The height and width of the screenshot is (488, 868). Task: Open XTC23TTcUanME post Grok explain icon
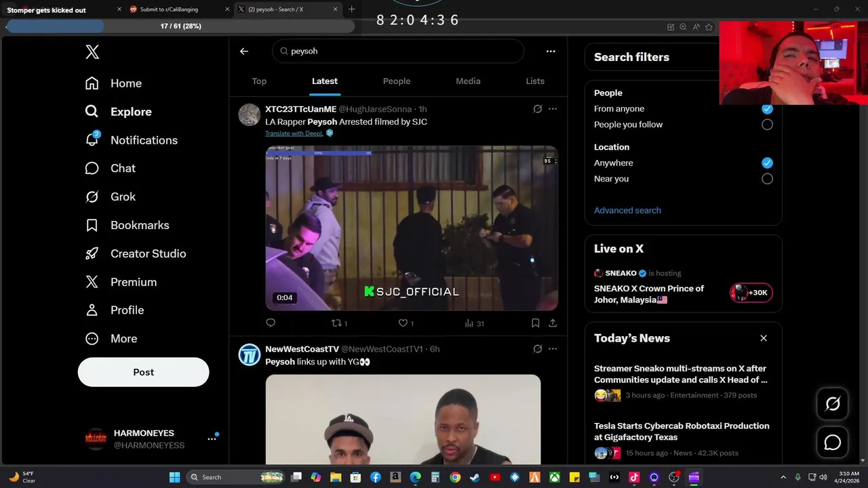click(538, 108)
